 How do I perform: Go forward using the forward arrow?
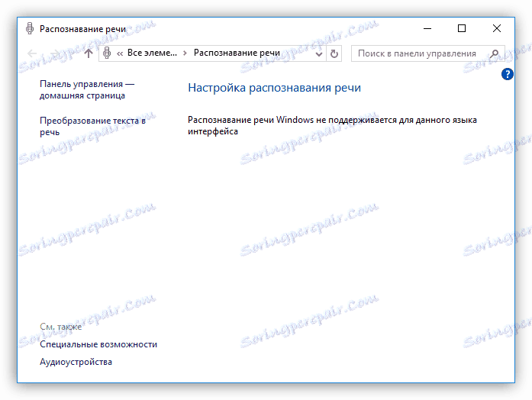click(56, 53)
